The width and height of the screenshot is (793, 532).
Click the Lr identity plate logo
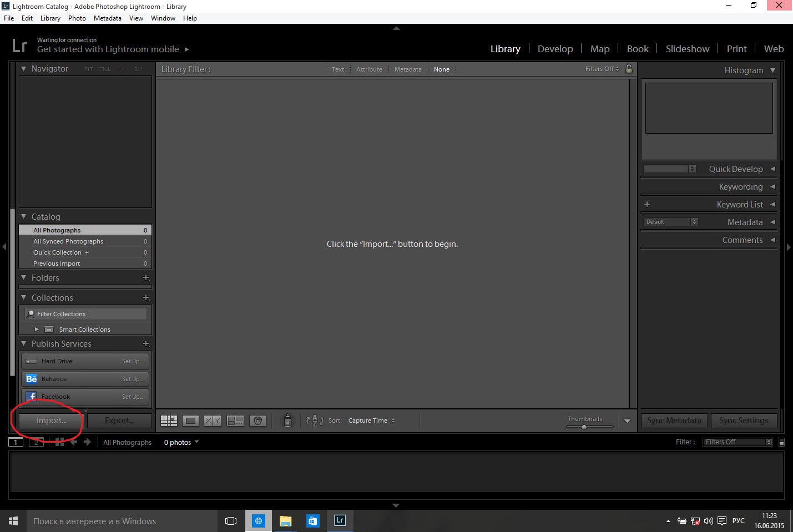tap(19, 45)
